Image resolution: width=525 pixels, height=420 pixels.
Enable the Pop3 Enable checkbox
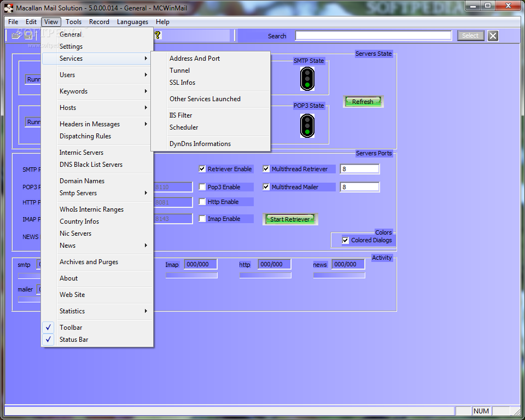pyautogui.click(x=202, y=187)
